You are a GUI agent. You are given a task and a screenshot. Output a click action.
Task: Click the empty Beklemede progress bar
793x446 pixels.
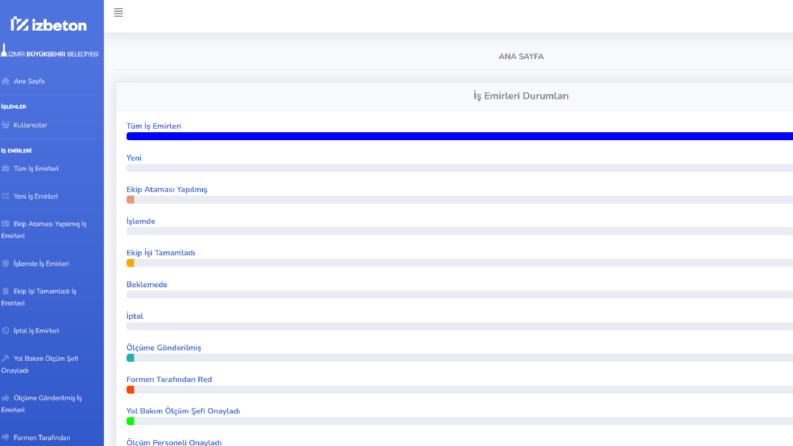point(460,294)
